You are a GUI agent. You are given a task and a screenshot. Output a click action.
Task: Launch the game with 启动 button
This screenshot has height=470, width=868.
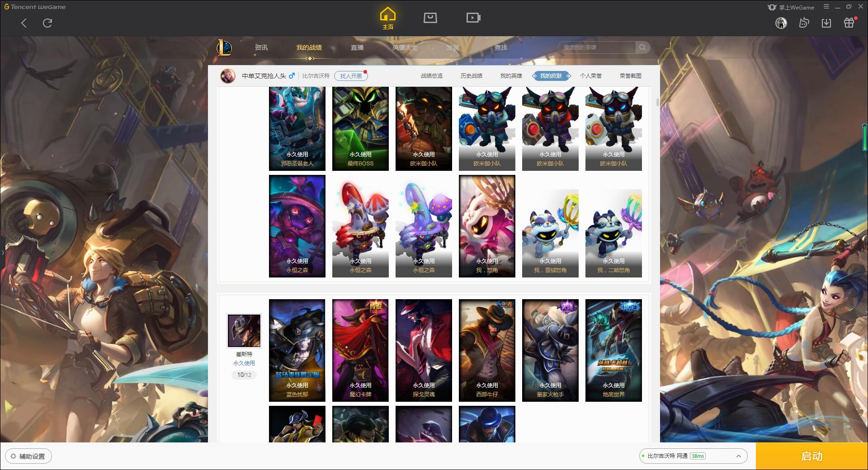pos(811,456)
